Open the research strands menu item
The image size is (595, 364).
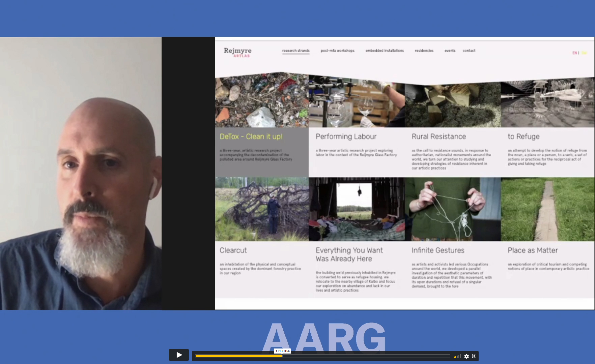(295, 51)
